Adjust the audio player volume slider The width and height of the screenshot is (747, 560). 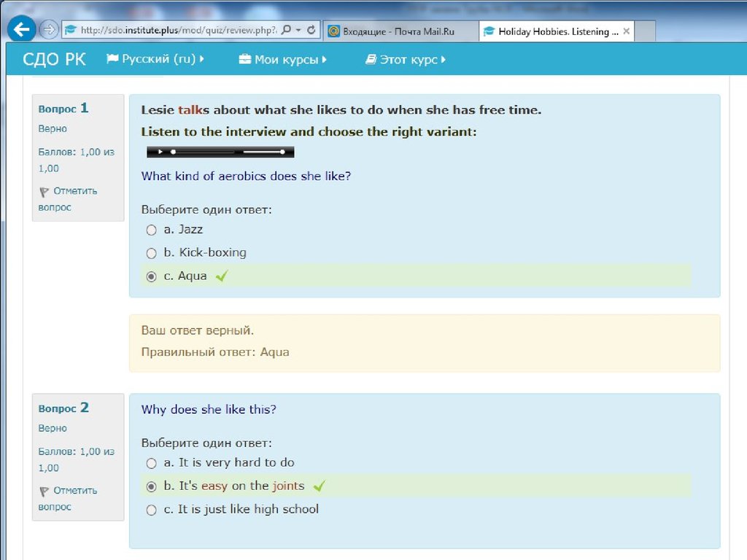click(263, 152)
